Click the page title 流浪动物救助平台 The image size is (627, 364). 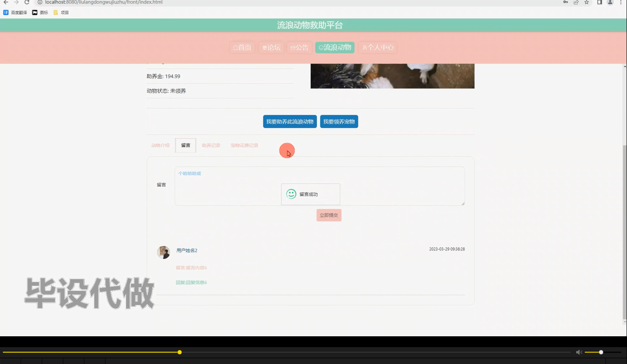click(x=310, y=25)
